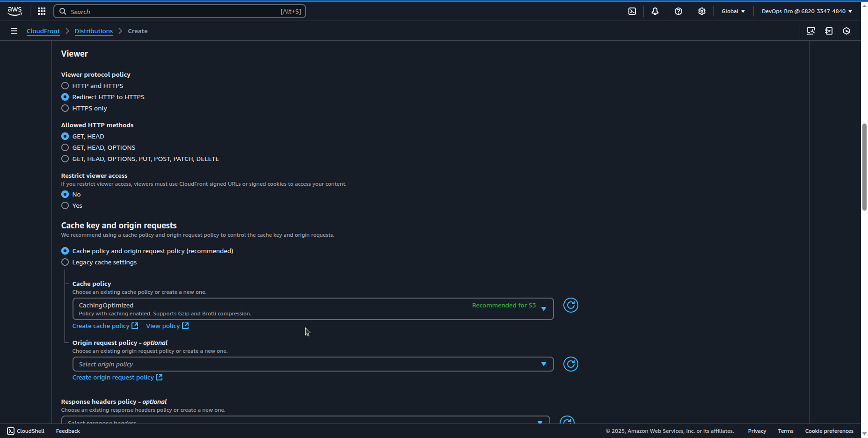Open the Global region selector
Screen dimensions: 868x438
point(733,11)
